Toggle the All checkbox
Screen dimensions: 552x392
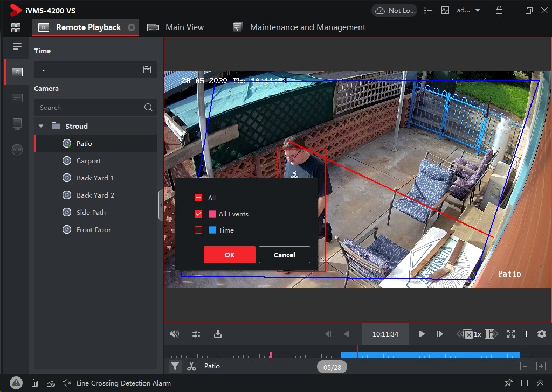(x=198, y=198)
